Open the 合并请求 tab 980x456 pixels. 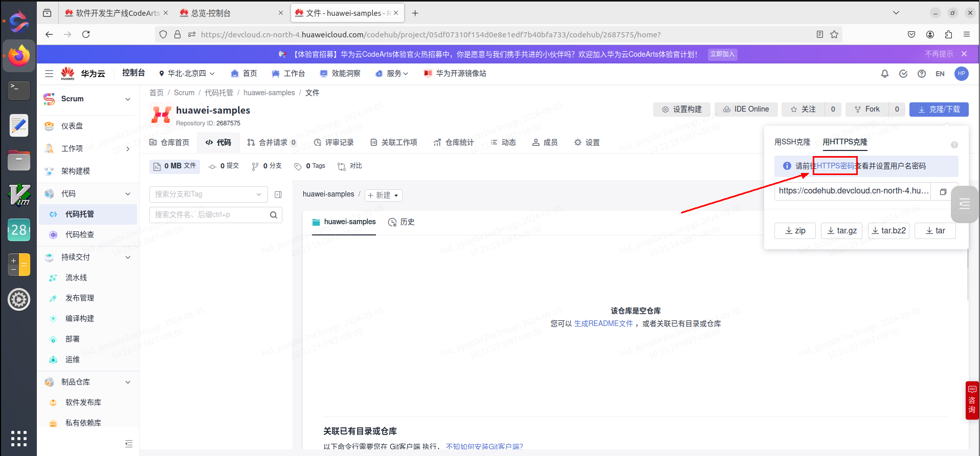272,143
